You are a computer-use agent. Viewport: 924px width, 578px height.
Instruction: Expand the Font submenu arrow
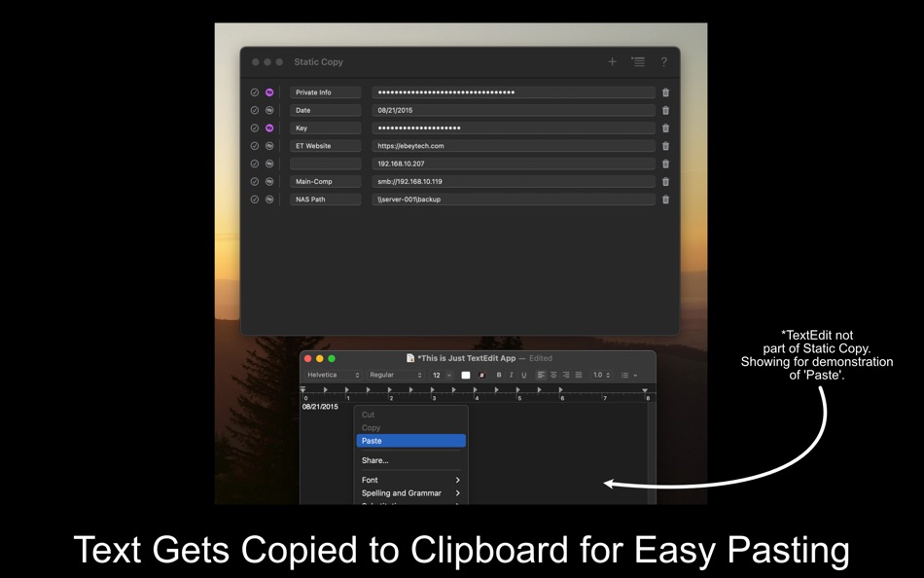coord(457,480)
